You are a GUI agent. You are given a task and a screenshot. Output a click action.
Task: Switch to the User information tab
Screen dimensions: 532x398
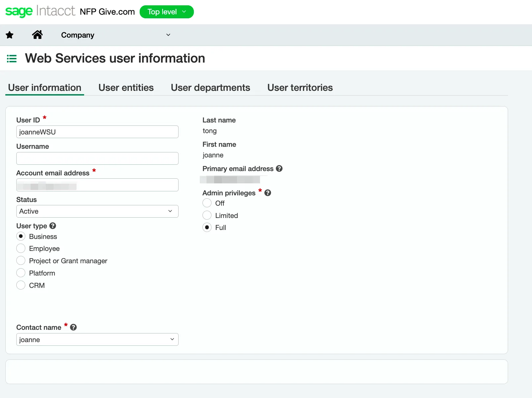45,88
